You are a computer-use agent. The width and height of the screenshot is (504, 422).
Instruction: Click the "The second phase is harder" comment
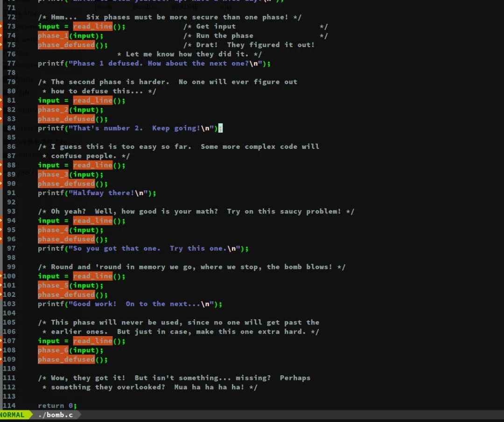tap(168, 82)
